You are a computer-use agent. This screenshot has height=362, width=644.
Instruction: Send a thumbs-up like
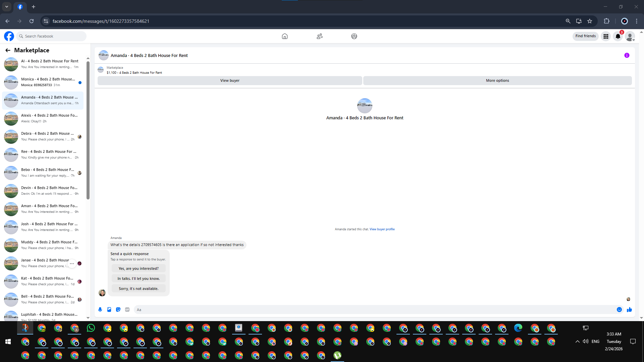coord(629,310)
